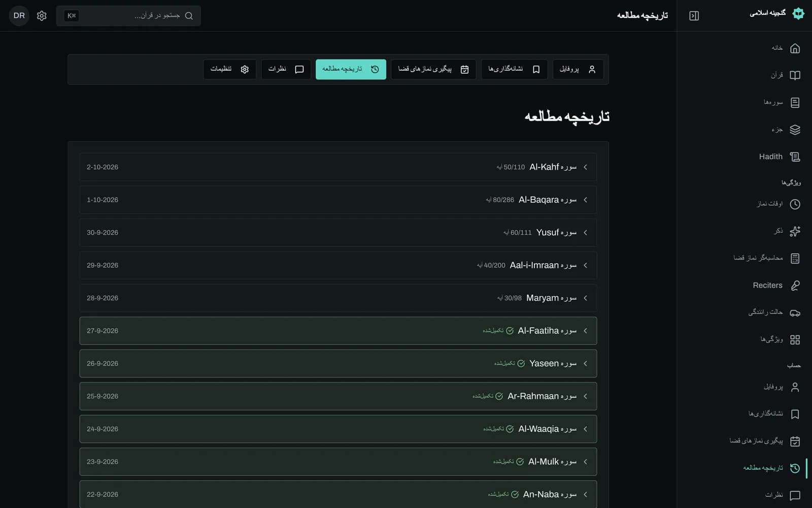Open sidebar comments speech bubble icon
Viewport: 812px width, 508px height.
(795, 495)
